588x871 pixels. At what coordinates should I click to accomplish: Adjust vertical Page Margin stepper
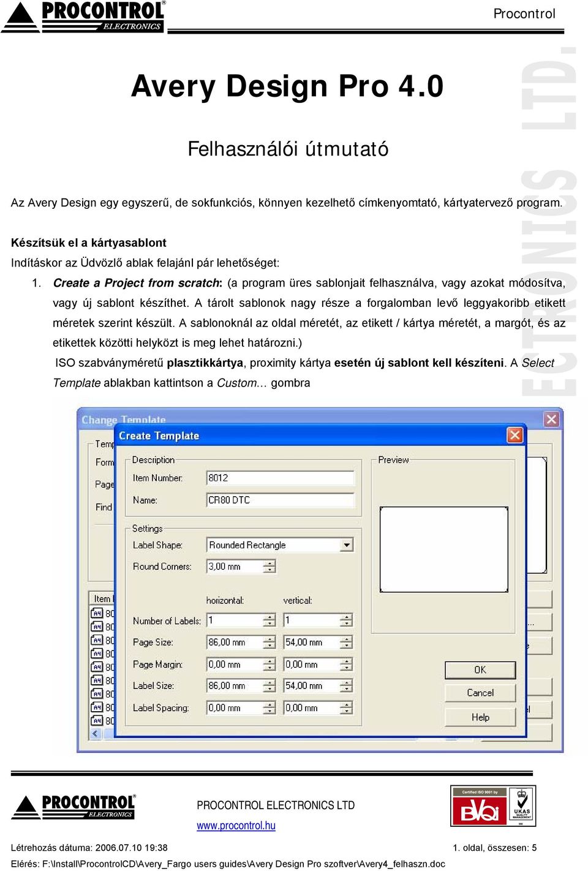point(347,665)
